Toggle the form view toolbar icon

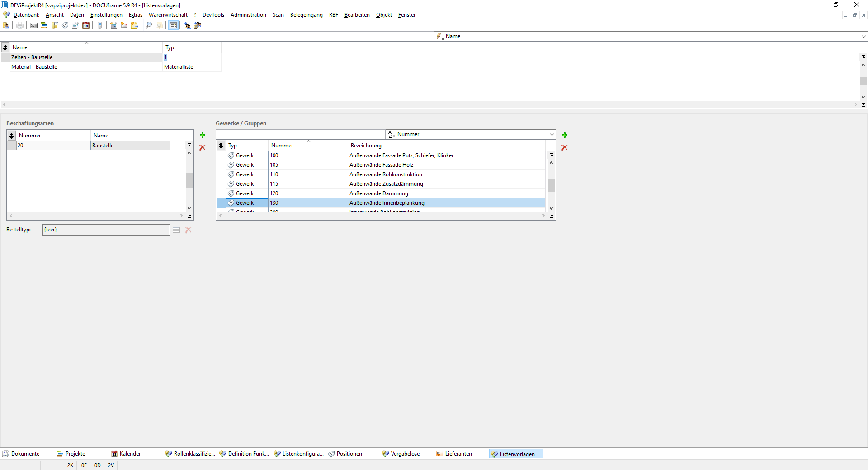(173, 25)
